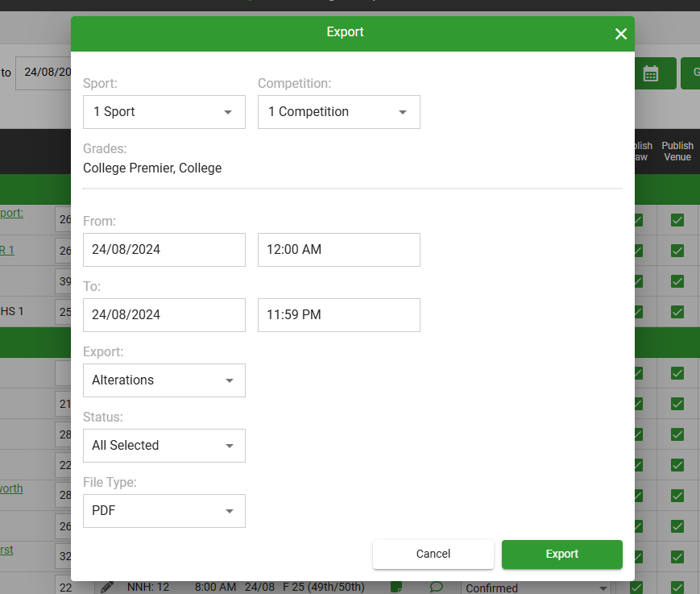The width and height of the screenshot is (700, 594).
Task: Toggle Publish Venue checkbox in the 'HS 1' row
Action: (677, 312)
